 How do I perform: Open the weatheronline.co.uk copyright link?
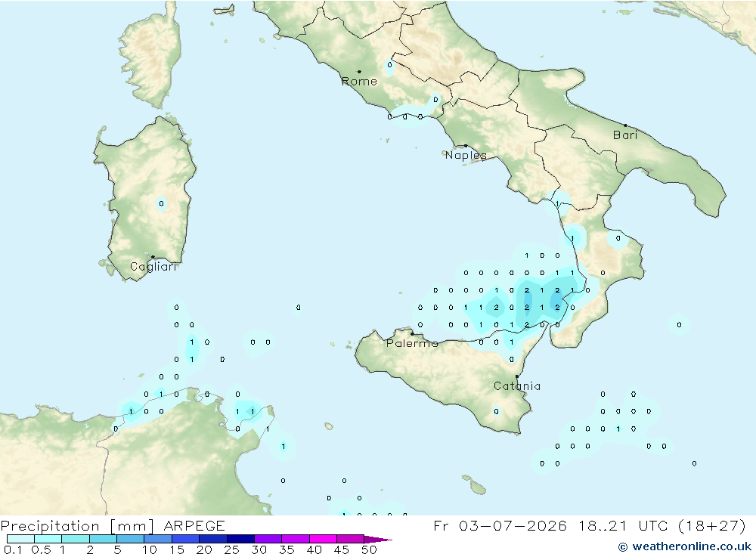click(685, 546)
